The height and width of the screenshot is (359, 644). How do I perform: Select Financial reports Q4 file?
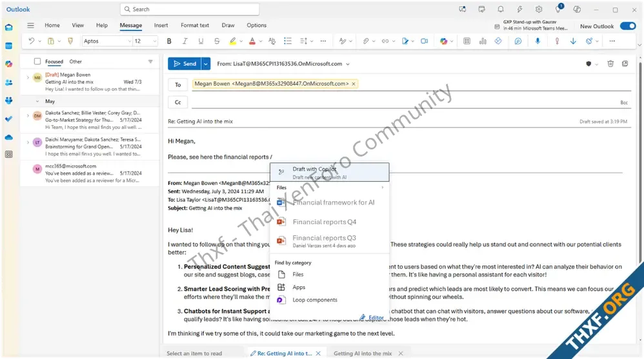pos(329,222)
